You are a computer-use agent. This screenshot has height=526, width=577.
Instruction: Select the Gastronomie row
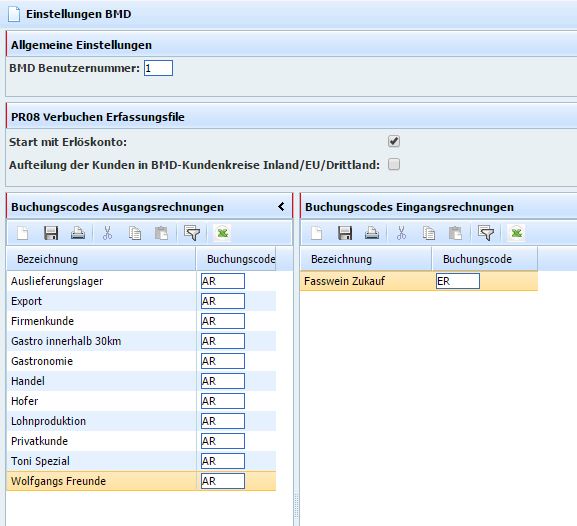pyautogui.click(x=141, y=361)
